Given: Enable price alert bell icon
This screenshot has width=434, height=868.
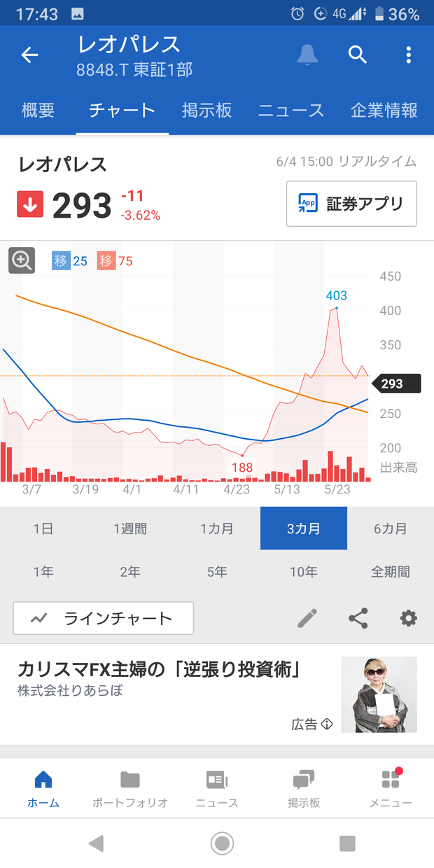Looking at the screenshot, I should tap(307, 55).
